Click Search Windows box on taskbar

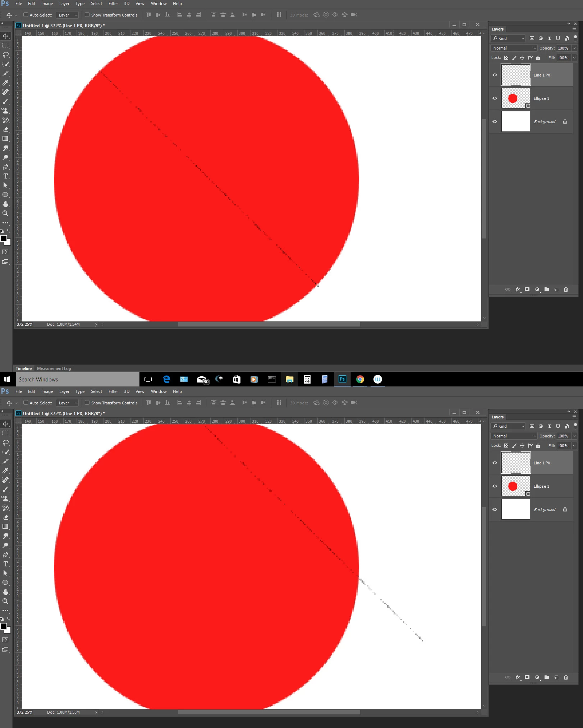[x=77, y=379]
